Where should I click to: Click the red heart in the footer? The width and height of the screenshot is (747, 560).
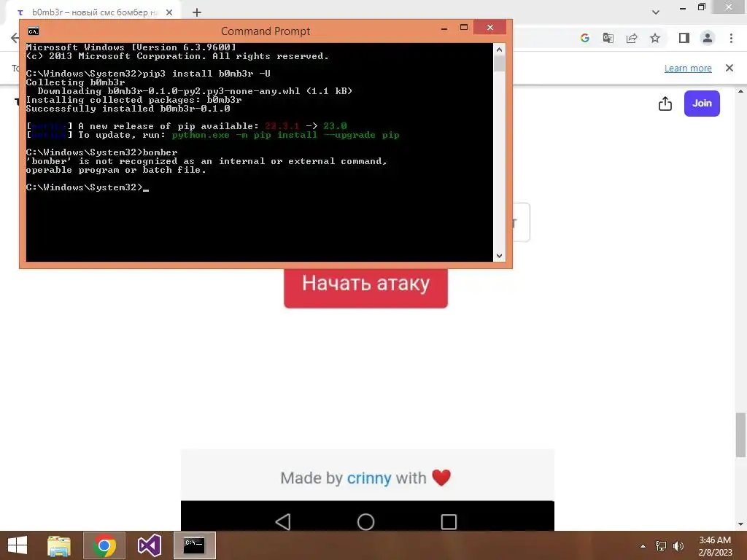(x=441, y=478)
